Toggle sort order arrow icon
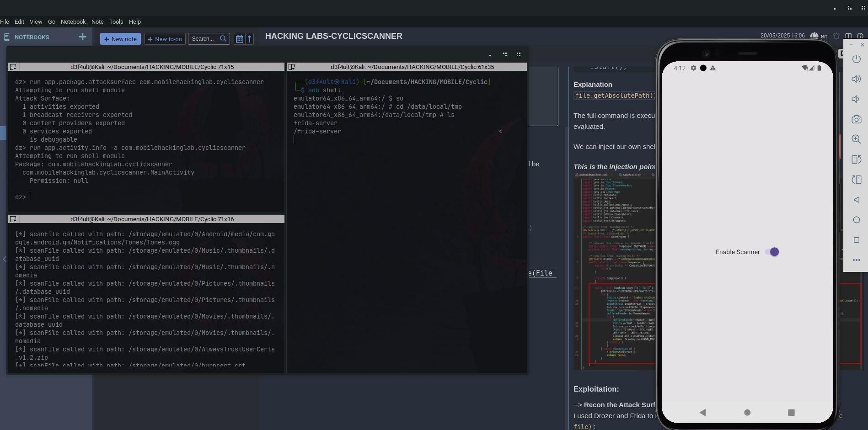 pos(249,39)
